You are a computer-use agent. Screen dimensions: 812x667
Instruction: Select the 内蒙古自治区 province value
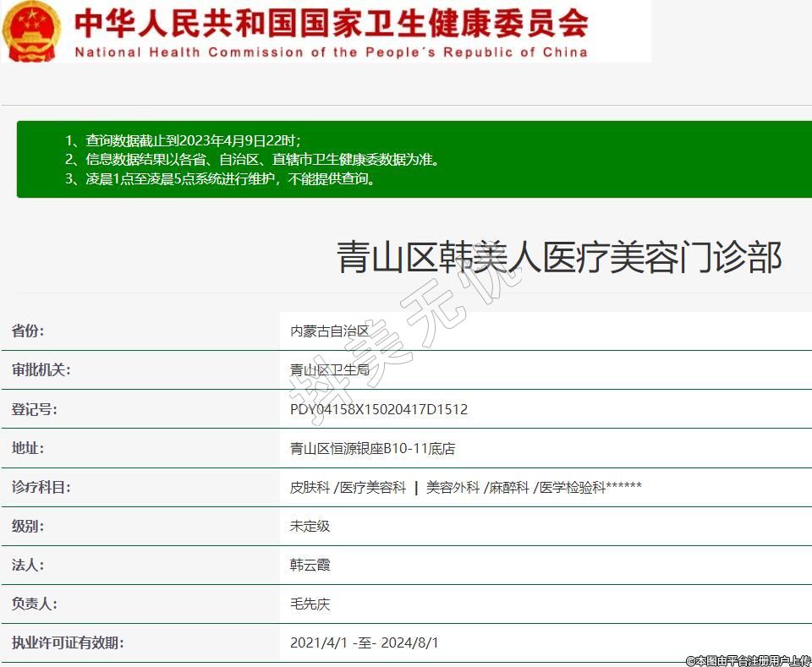coord(330,331)
